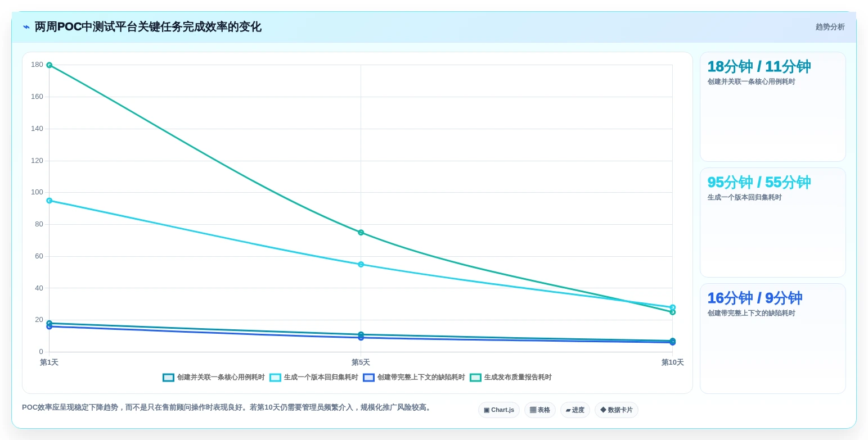Click the day-1 point at 180 on green line
This screenshot has height=440, width=868.
pos(49,65)
